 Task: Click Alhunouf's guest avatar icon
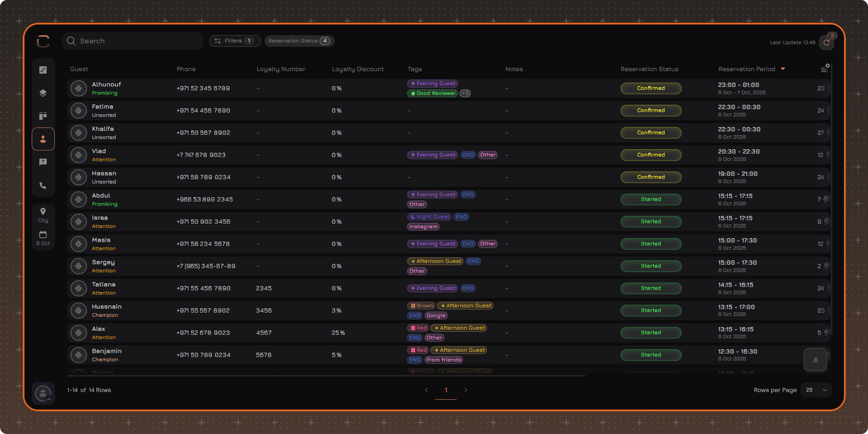point(79,88)
